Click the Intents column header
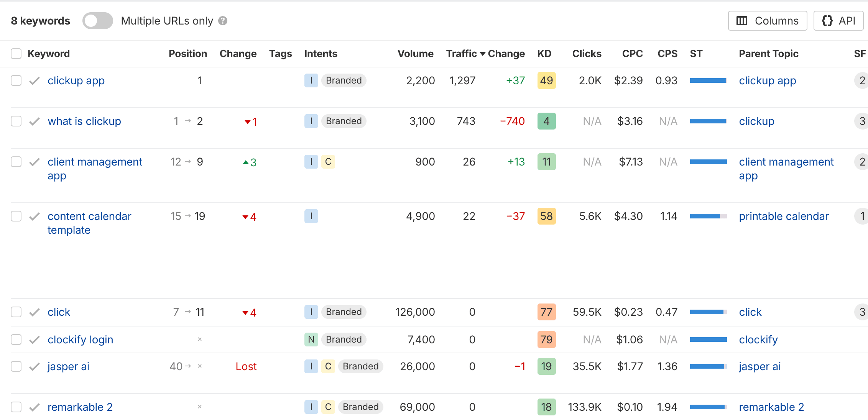868x420 pixels. point(321,54)
